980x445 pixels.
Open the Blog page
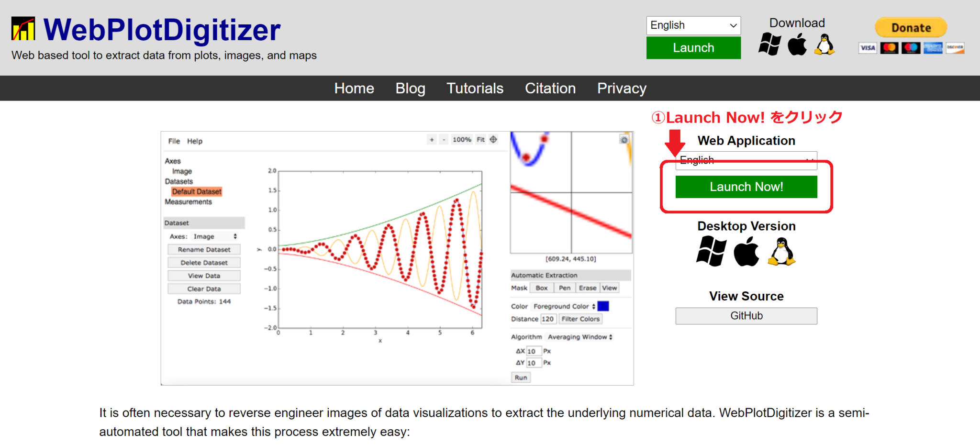(x=410, y=89)
